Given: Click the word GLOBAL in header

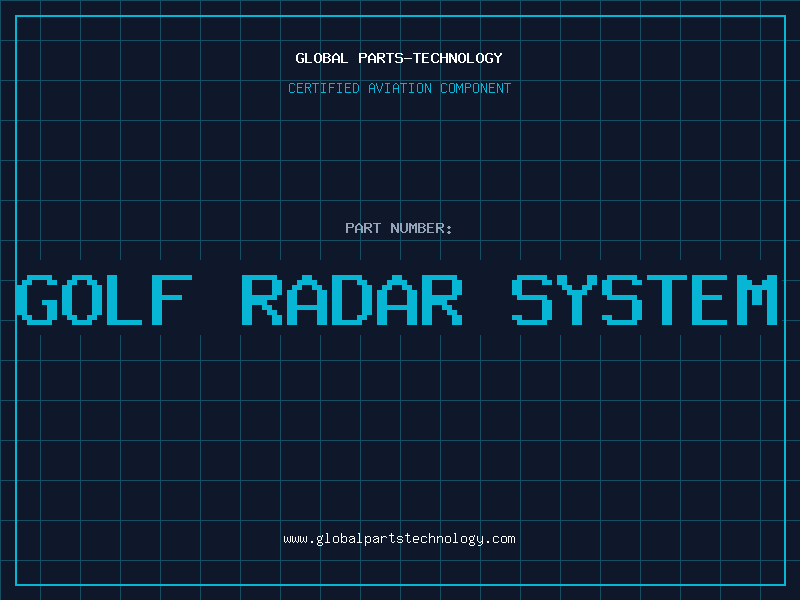Looking at the screenshot, I should click(320, 58).
